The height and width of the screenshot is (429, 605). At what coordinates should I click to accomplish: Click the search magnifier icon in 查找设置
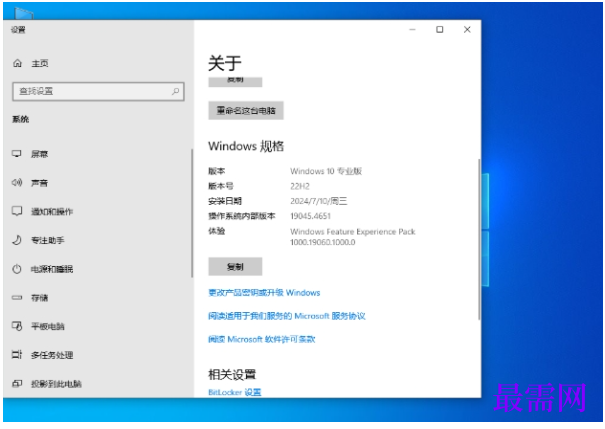[176, 91]
